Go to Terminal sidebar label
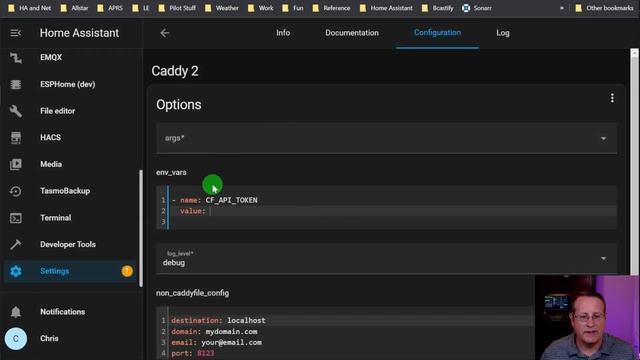640x360 pixels. [56, 218]
